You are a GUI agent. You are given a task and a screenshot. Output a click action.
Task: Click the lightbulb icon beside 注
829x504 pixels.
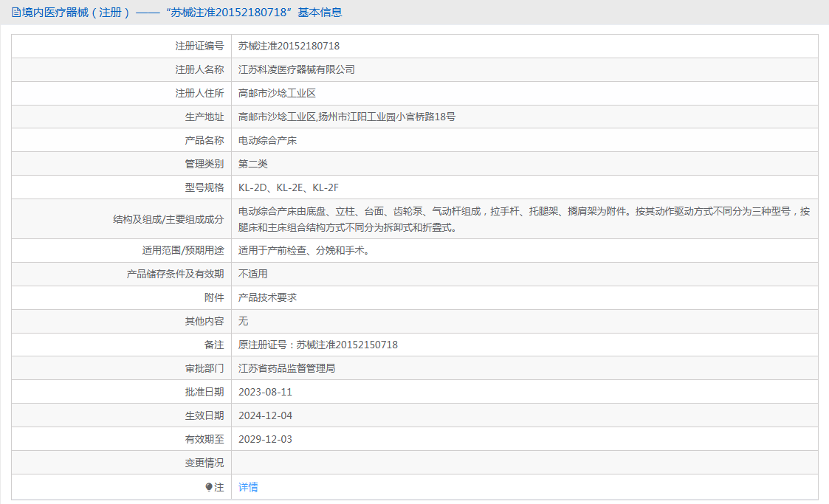[x=209, y=487]
